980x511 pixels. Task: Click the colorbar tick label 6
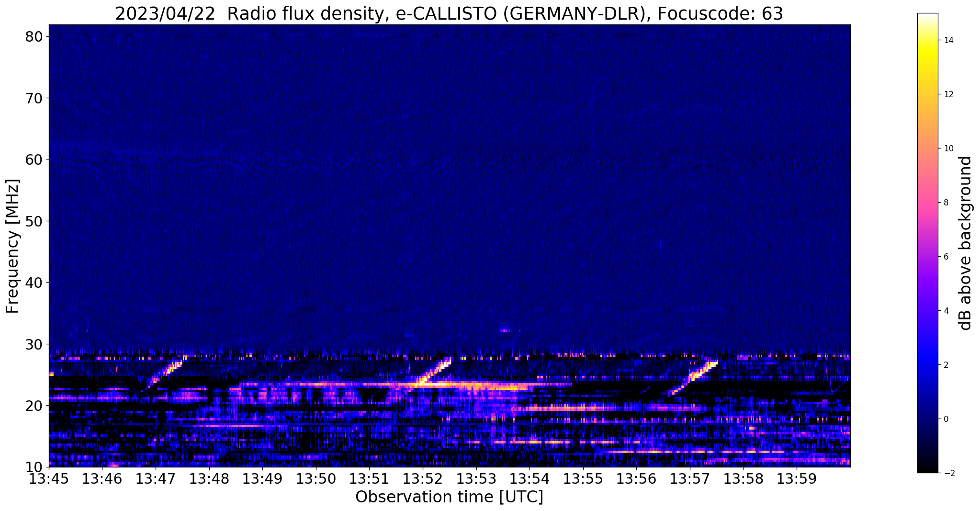(x=945, y=257)
